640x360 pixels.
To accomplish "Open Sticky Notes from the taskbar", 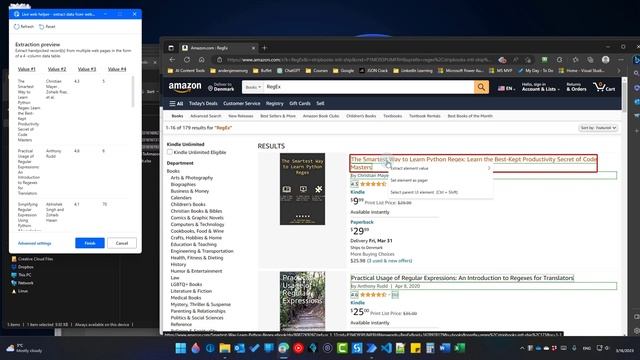I will (416, 348).
